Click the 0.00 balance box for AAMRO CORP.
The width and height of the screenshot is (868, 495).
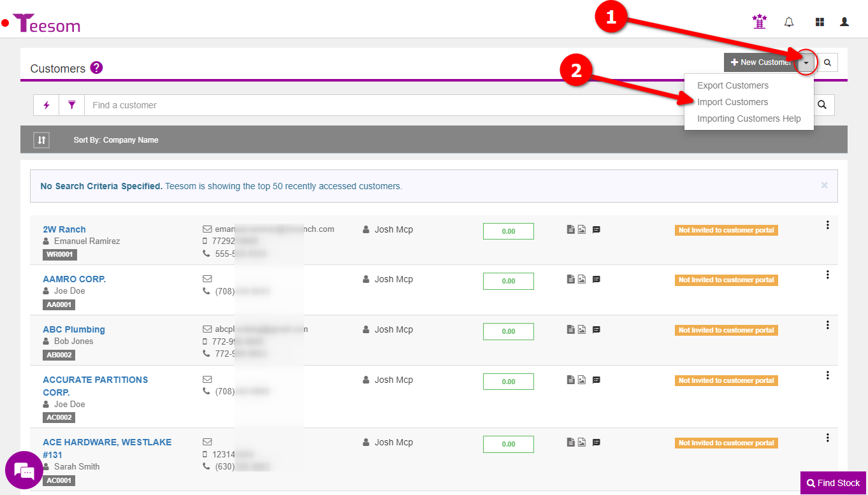point(509,281)
